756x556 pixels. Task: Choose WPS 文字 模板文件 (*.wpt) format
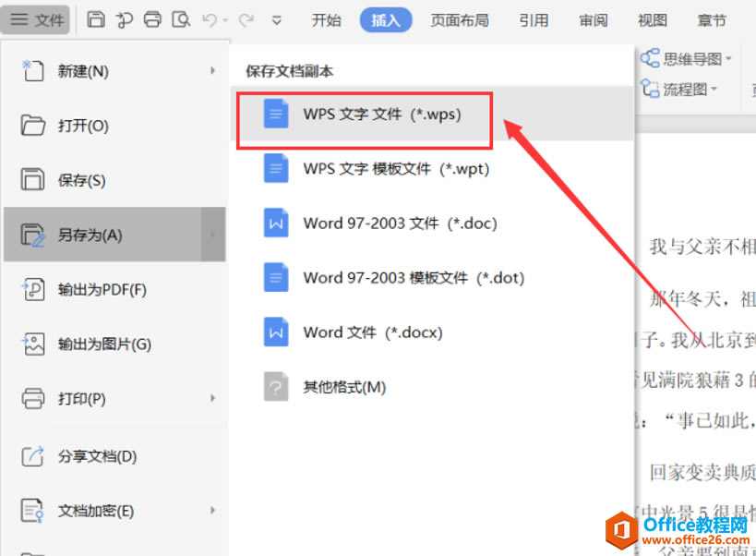click(x=433, y=169)
